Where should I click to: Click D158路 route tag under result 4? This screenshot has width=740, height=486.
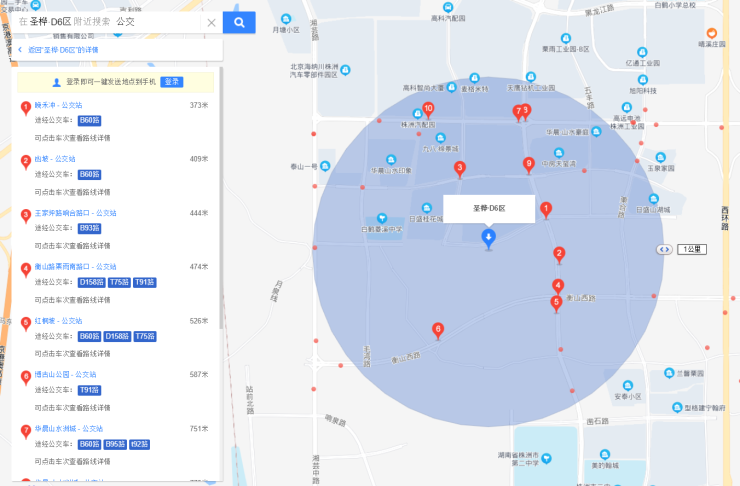pyautogui.click(x=92, y=283)
